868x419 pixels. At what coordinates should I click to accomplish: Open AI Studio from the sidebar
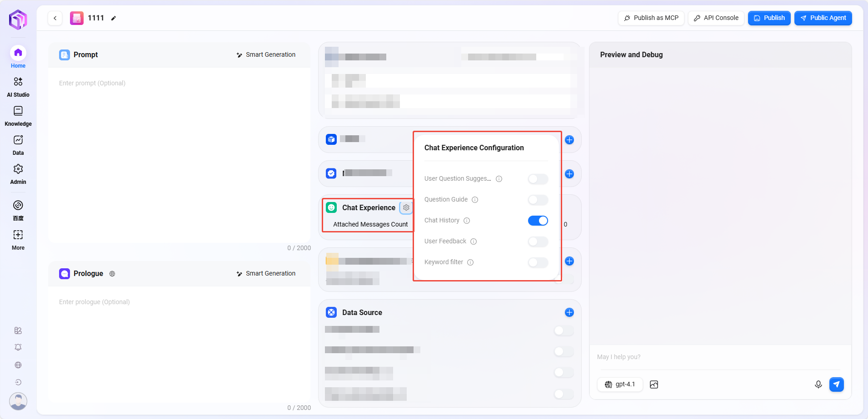[18, 86]
